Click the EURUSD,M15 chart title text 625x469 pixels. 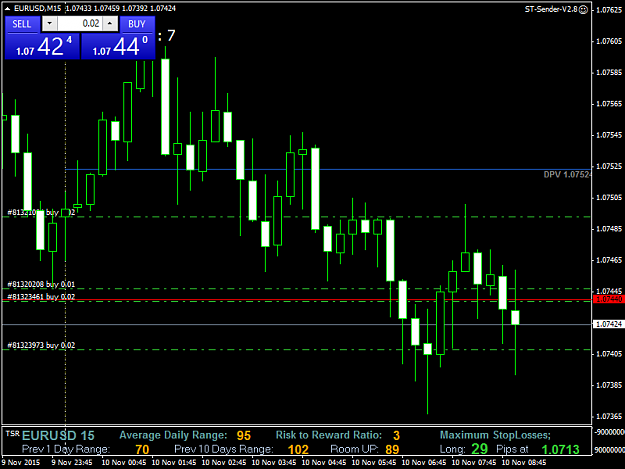[37, 8]
